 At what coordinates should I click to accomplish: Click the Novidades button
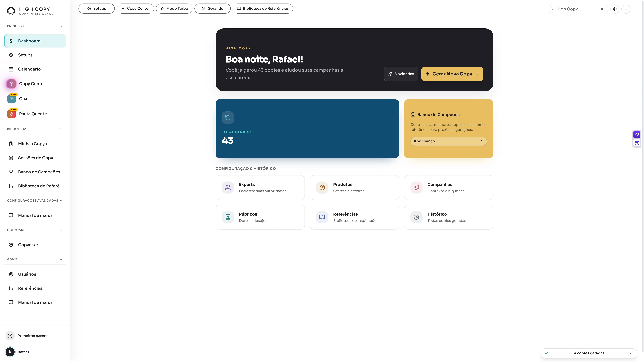(x=401, y=74)
